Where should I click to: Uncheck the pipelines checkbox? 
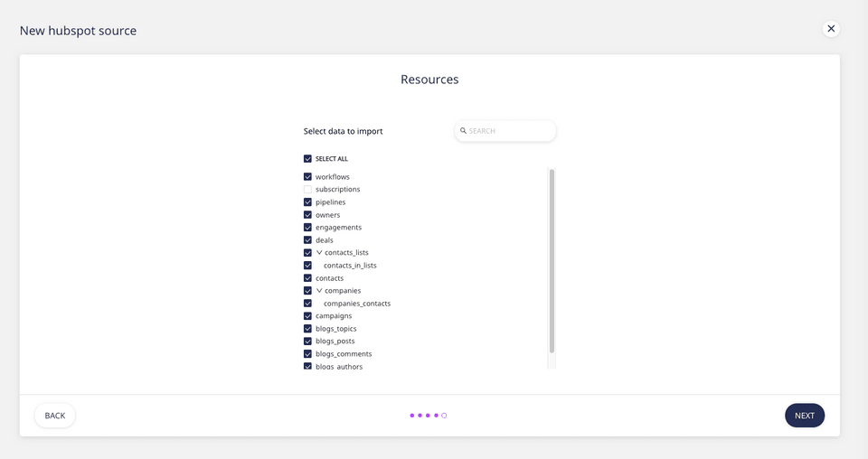pos(307,201)
